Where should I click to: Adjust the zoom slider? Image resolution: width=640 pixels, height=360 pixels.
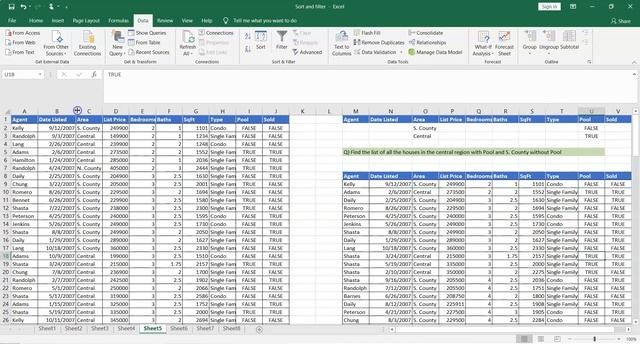[594, 339]
